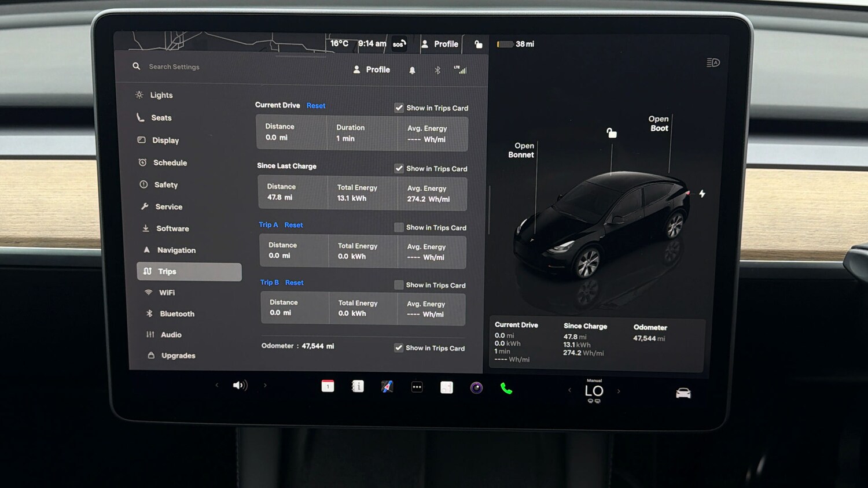Click the Search Settings field
Image resolution: width=868 pixels, height=488 pixels.
tap(174, 66)
